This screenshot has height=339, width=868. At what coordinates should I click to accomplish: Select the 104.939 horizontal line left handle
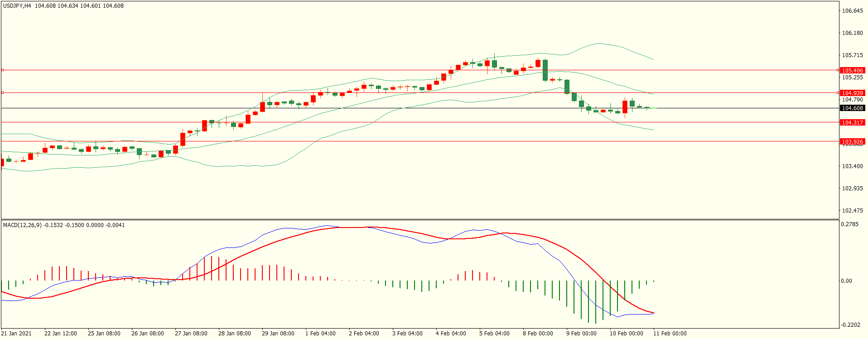[x=2, y=93]
